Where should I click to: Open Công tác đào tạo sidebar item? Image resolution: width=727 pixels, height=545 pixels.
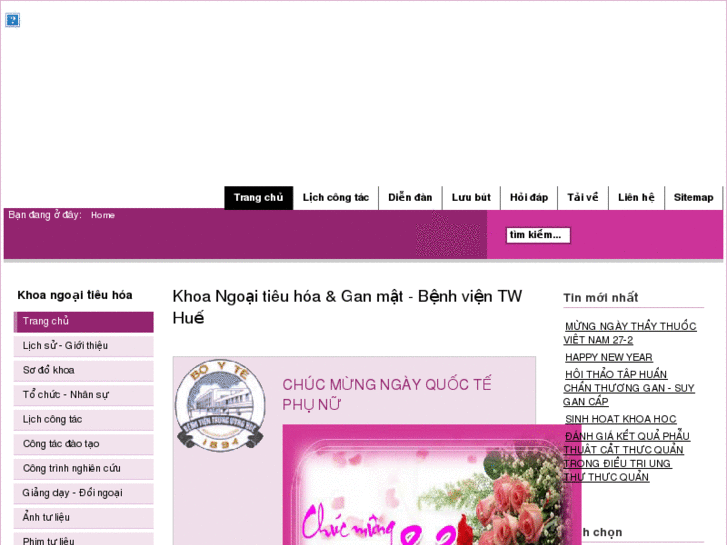83,444
